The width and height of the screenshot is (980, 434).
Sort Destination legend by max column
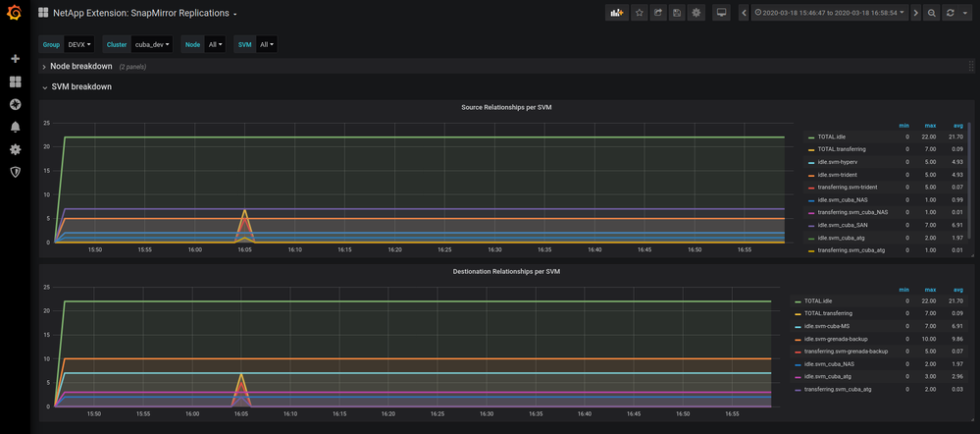pos(931,291)
